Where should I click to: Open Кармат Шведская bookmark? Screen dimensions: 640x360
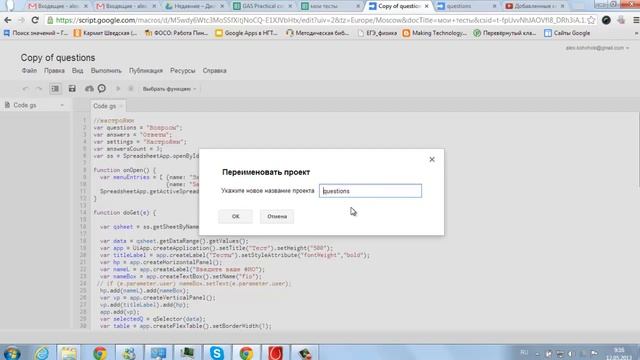coord(106,33)
